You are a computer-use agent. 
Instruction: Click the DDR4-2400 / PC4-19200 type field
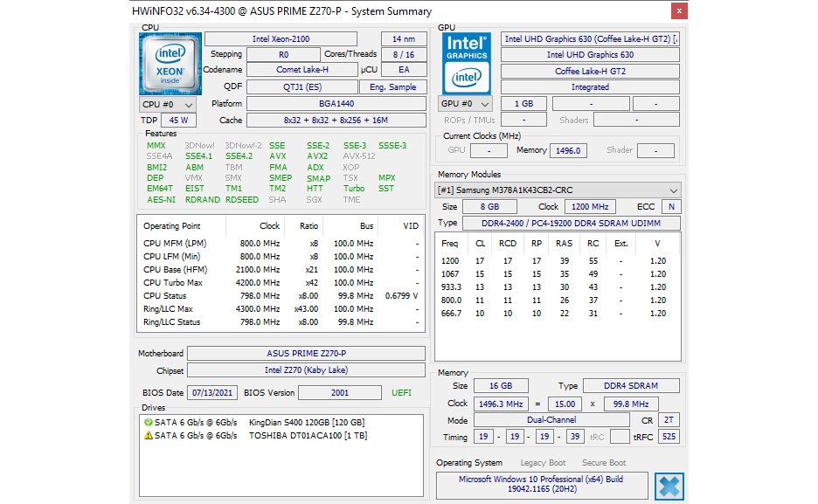click(x=572, y=223)
